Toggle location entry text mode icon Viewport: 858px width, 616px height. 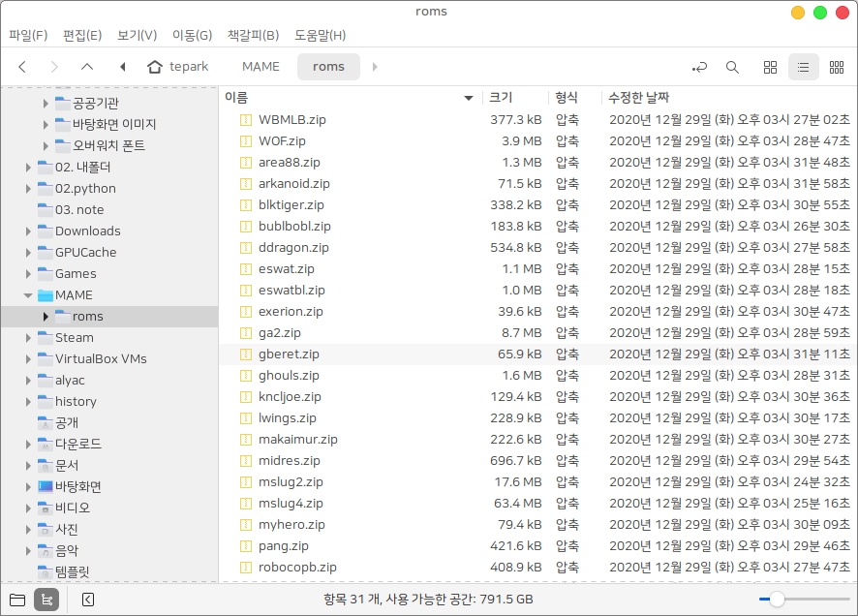[x=699, y=67]
